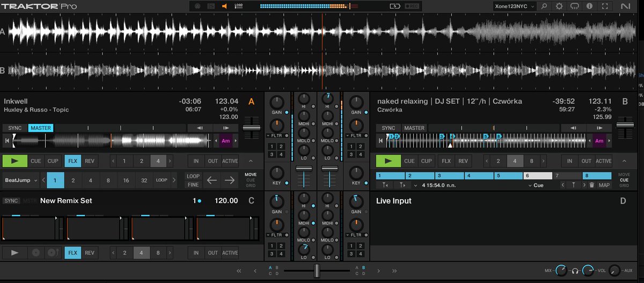Set loop IN point on deck A
This screenshot has height=283, width=644.
pos(196,161)
